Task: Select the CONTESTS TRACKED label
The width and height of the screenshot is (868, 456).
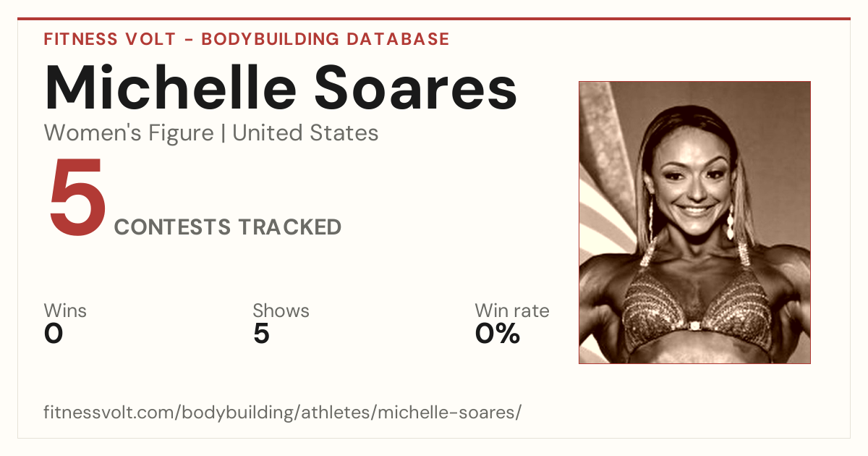Action: pyautogui.click(x=228, y=227)
